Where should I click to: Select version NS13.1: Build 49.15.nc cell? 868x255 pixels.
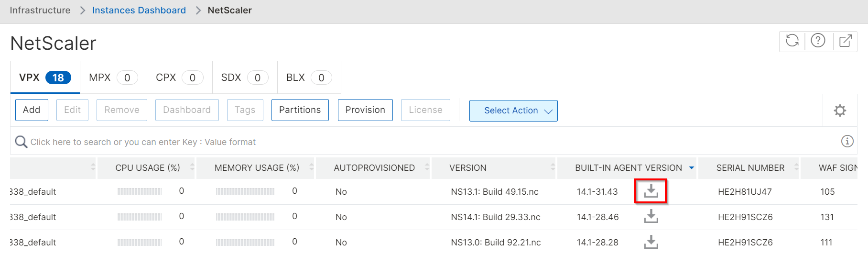point(495,191)
